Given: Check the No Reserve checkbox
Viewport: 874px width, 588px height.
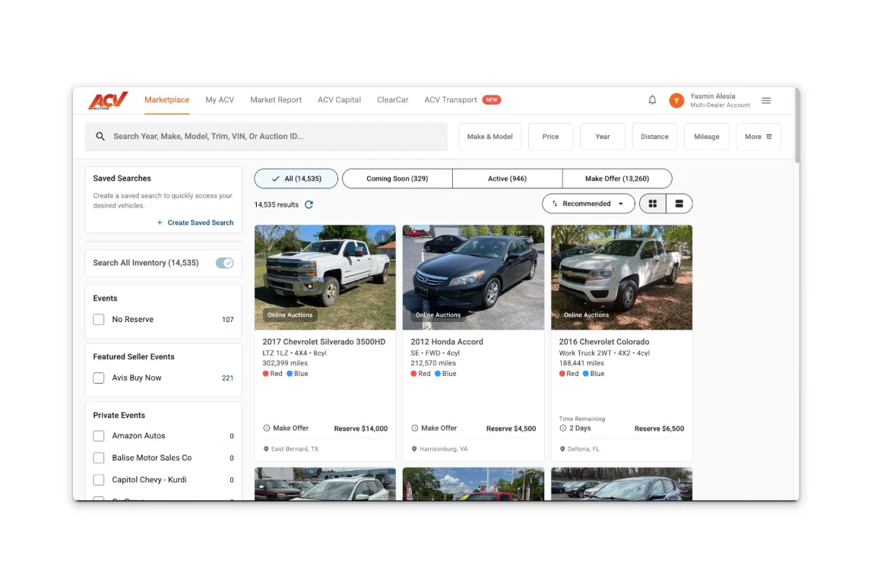Looking at the screenshot, I should [x=99, y=319].
